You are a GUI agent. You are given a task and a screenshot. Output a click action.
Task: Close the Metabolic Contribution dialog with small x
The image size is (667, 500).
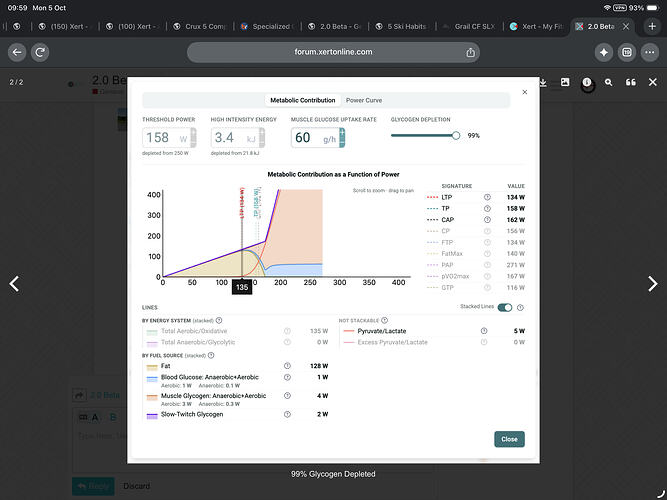click(524, 92)
